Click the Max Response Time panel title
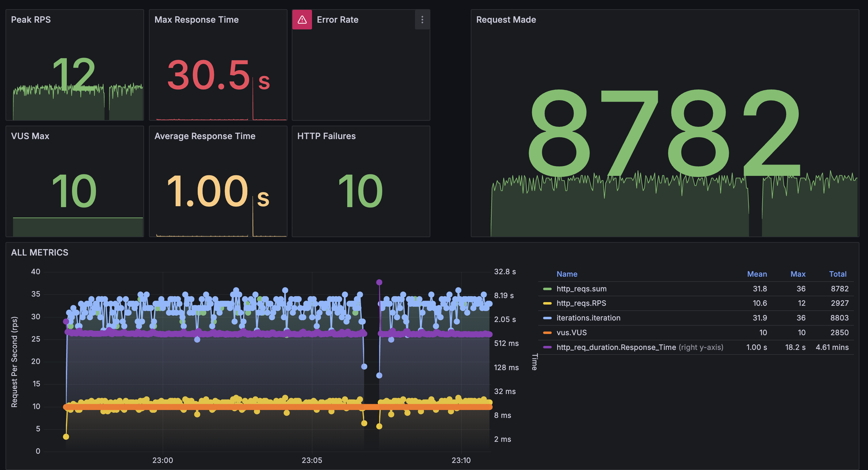The height and width of the screenshot is (470, 868). (196, 20)
